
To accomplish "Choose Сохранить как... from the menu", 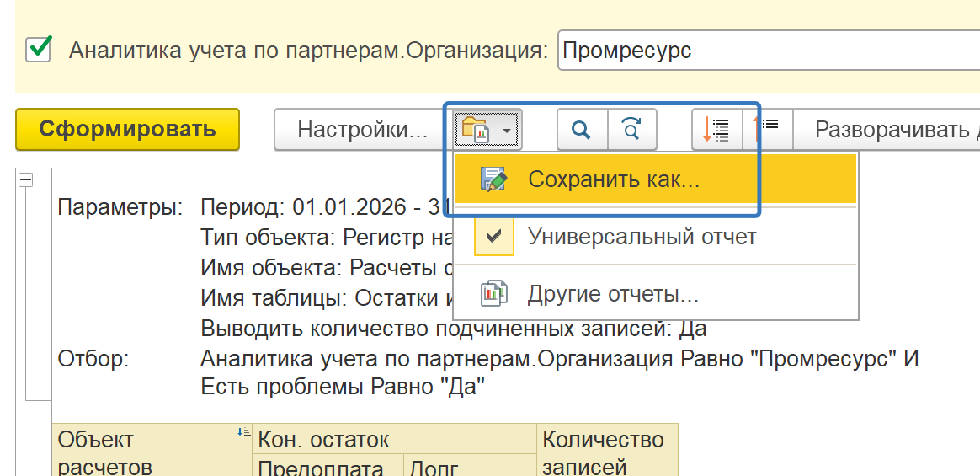I will click(x=656, y=179).
